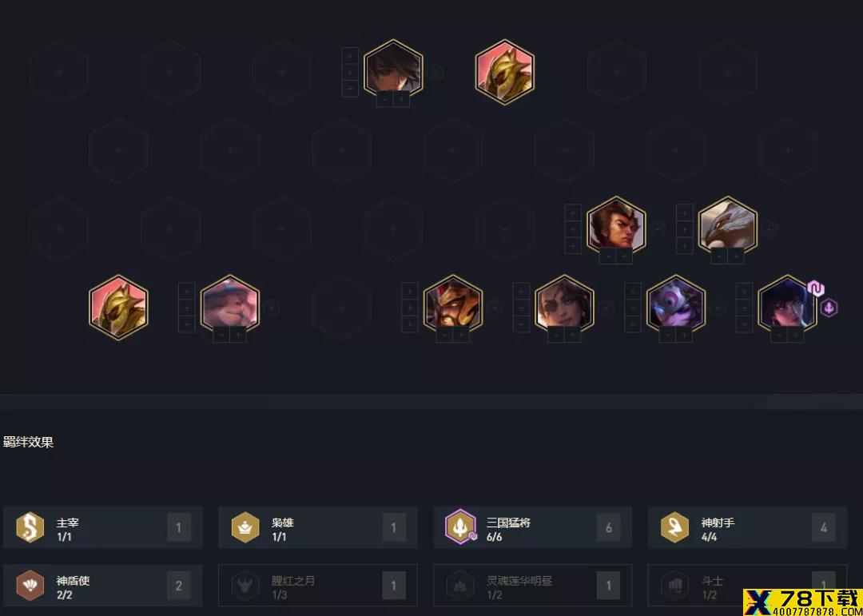Screen dimensions: 863x616
Task: Click the Teemo champion hexagon
Action: pyautogui.click(x=229, y=306)
